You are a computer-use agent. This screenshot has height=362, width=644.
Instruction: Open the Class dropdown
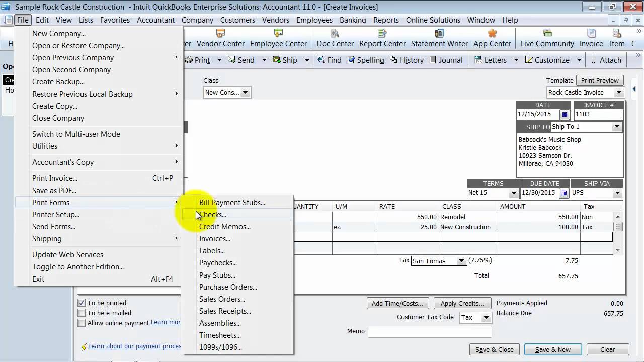click(245, 93)
